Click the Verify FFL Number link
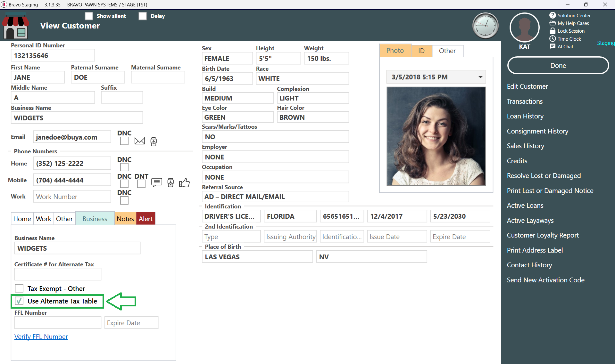Image resolution: width=615 pixels, height=364 pixels. coord(41,337)
